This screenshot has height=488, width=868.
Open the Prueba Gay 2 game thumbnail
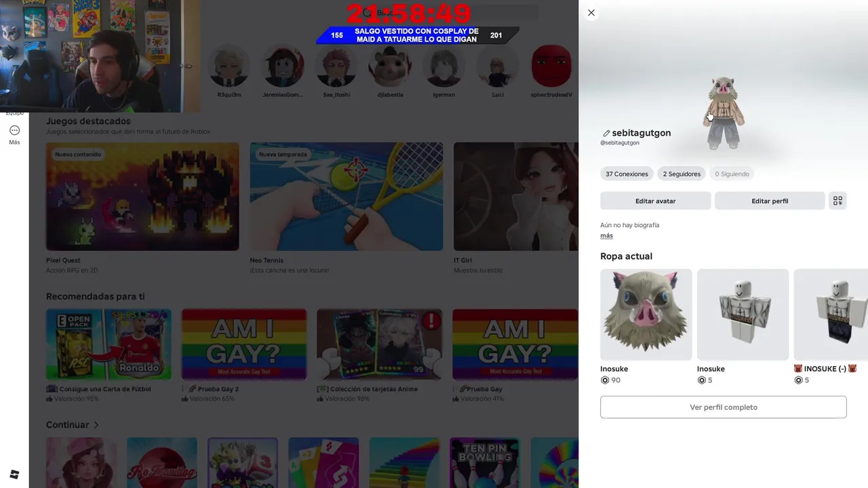244,344
